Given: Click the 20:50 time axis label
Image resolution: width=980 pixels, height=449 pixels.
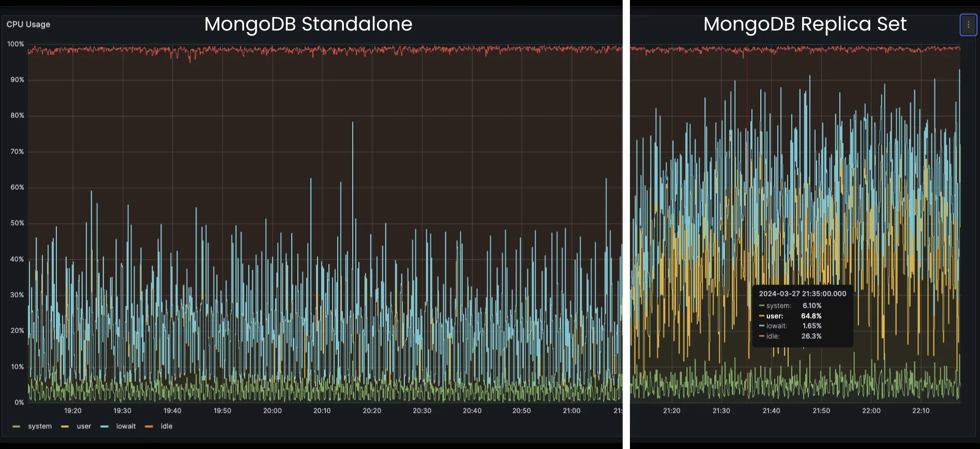Looking at the screenshot, I should tap(521, 411).
